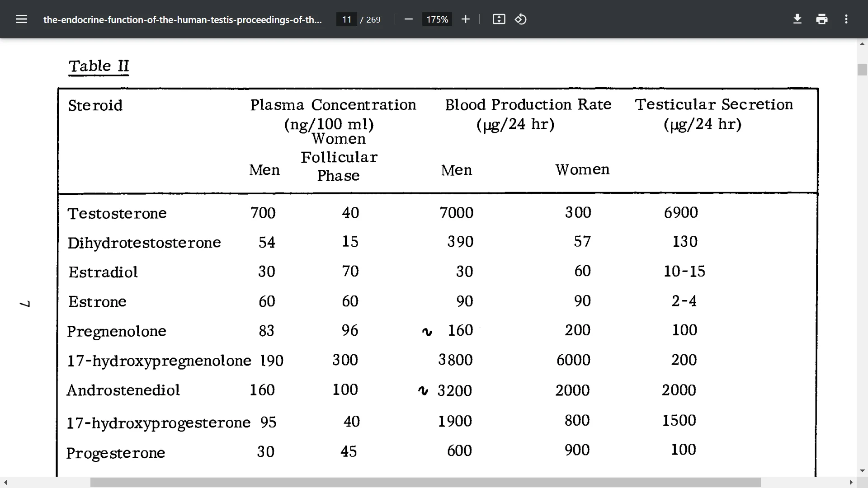868x488 pixels.
Task: Click the value 6000 in 17-hydroxypregnenolone row
Action: tap(573, 360)
